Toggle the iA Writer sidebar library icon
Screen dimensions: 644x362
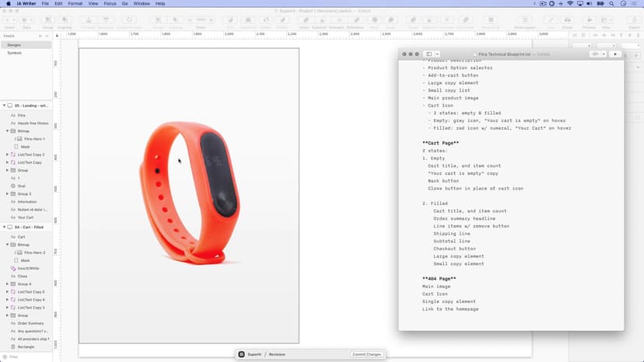pos(429,54)
